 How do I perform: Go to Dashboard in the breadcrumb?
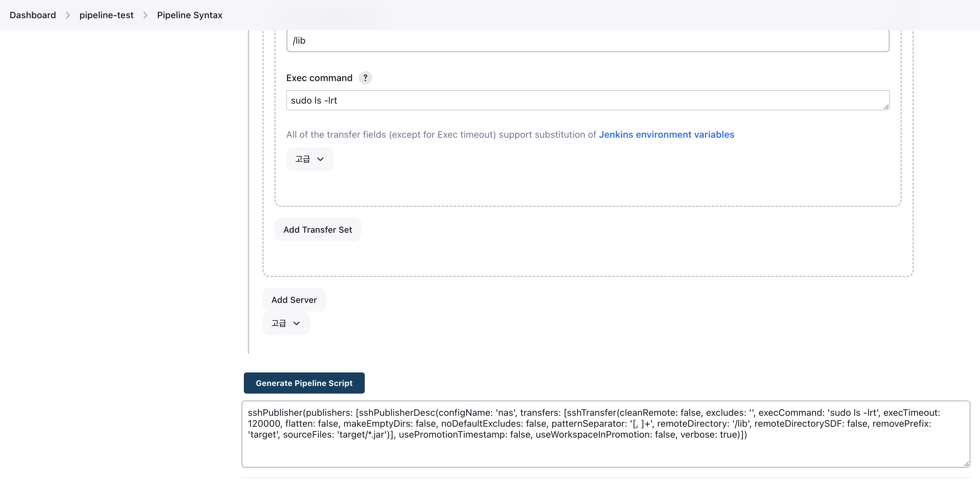(33, 15)
